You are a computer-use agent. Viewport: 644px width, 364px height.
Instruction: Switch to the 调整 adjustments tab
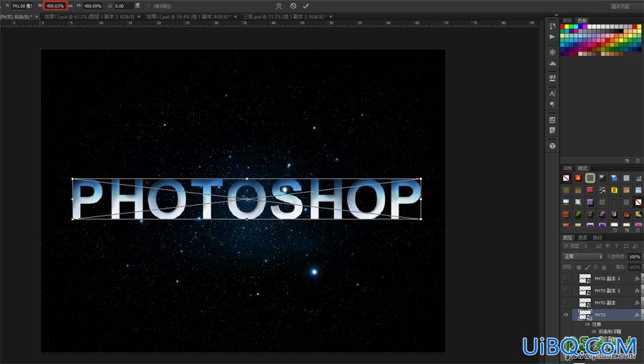coord(567,168)
